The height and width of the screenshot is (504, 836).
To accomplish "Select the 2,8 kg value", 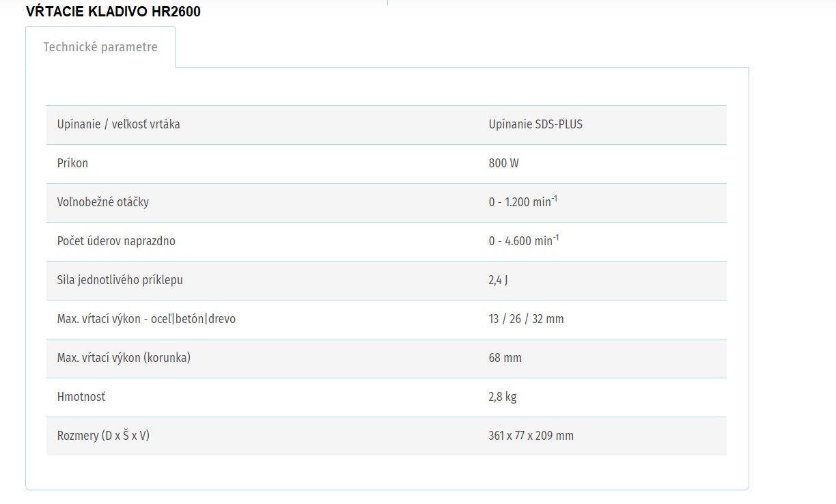I will pos(503,397).
